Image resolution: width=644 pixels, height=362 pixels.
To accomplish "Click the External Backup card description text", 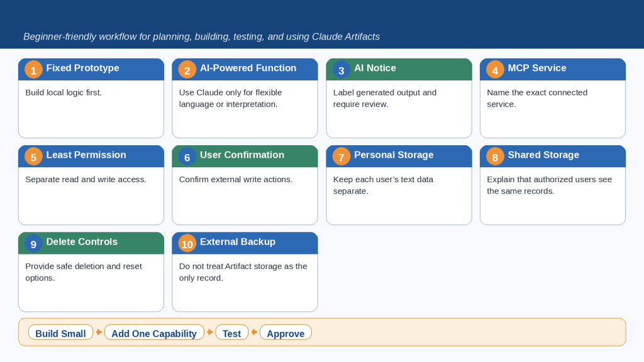I will coord(243,272).
